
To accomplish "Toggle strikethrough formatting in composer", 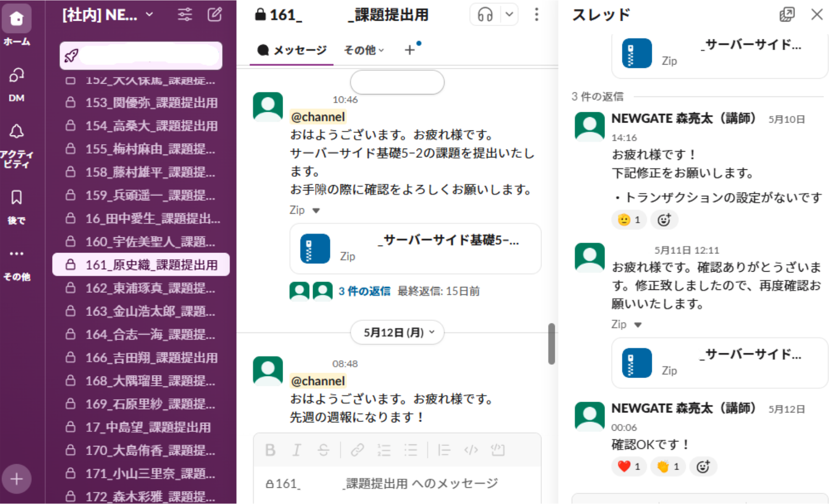I will 323,450.
